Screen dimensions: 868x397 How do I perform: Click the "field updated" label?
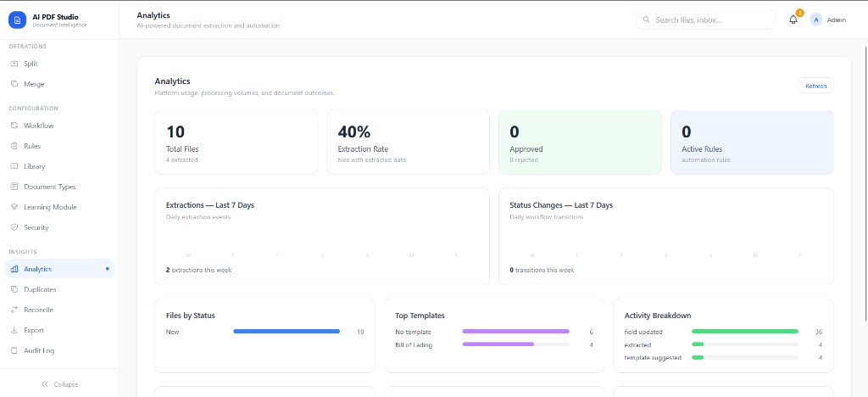(643, 333)
